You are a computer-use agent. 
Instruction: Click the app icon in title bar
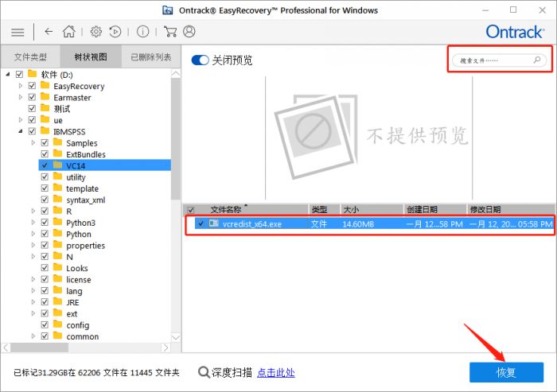[168, 10]
